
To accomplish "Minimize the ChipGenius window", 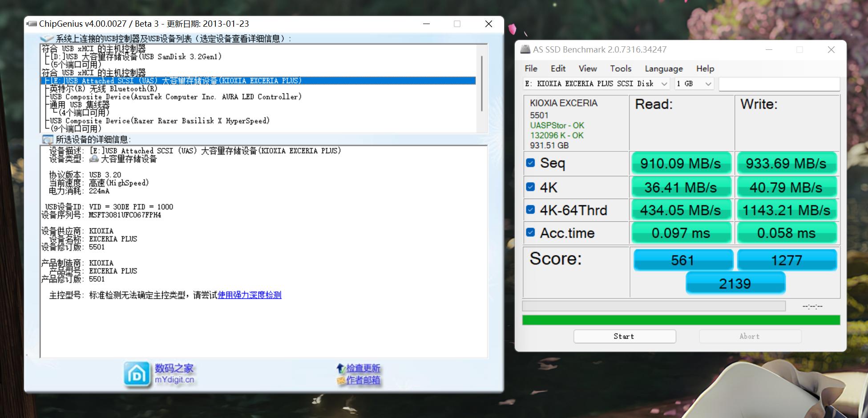I will pos(426,24).
